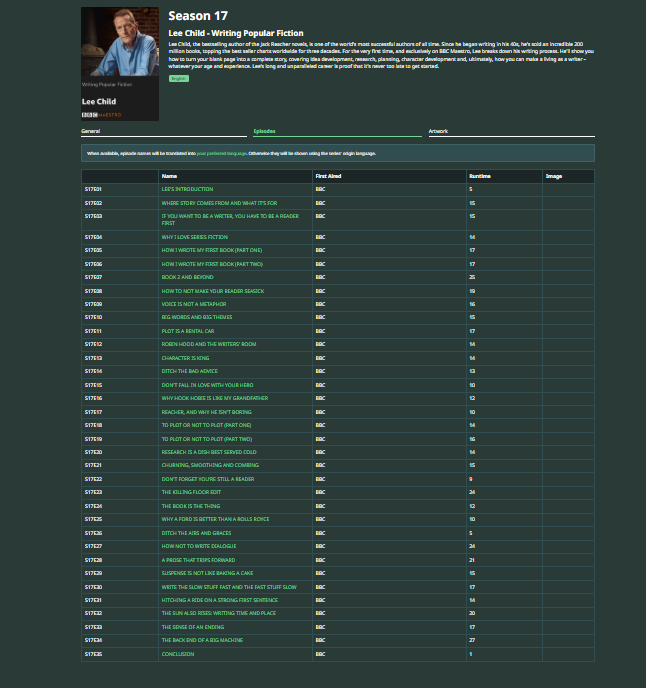Open If You Want to Be a Writer episode

230,219
